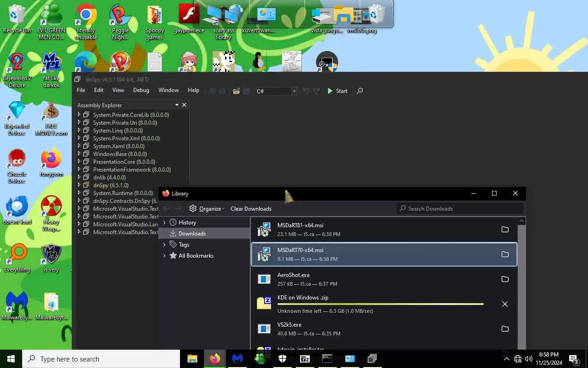Screen dimensions: 588x368
Task: Click the Undo icon in dnSpy toolbar
Action: (306, 91)
